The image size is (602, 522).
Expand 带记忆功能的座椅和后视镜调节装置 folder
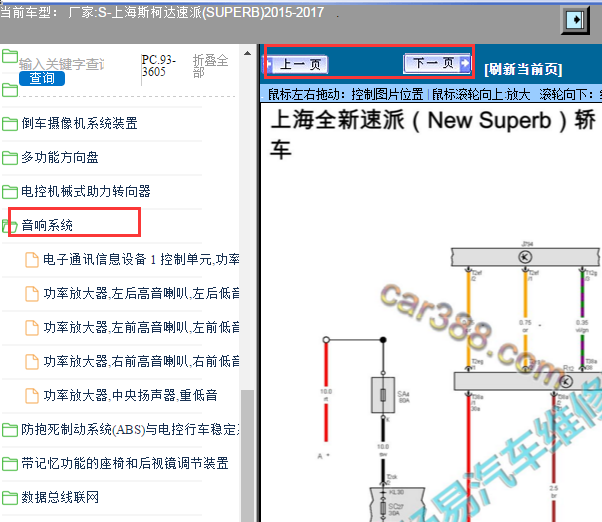[x=125, y=463]
